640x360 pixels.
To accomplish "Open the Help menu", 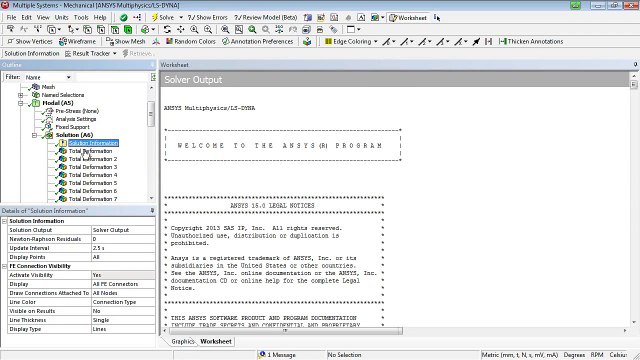I will 100,18.
